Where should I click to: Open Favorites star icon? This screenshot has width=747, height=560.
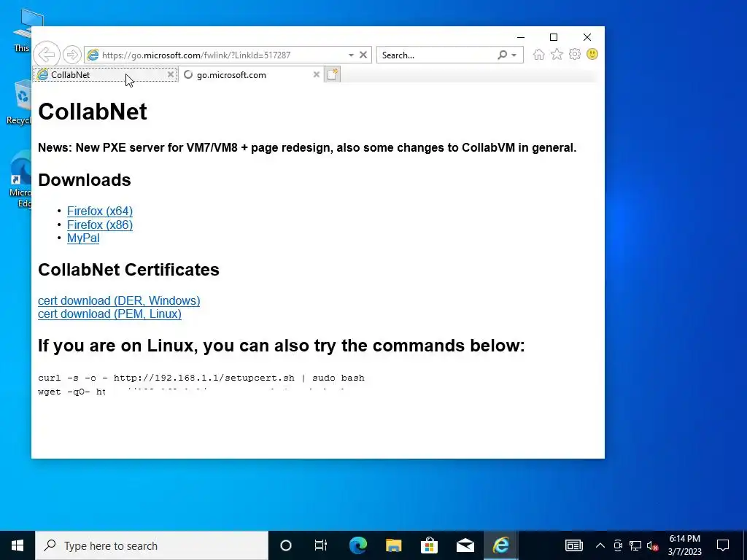click(x=557, y=54)
